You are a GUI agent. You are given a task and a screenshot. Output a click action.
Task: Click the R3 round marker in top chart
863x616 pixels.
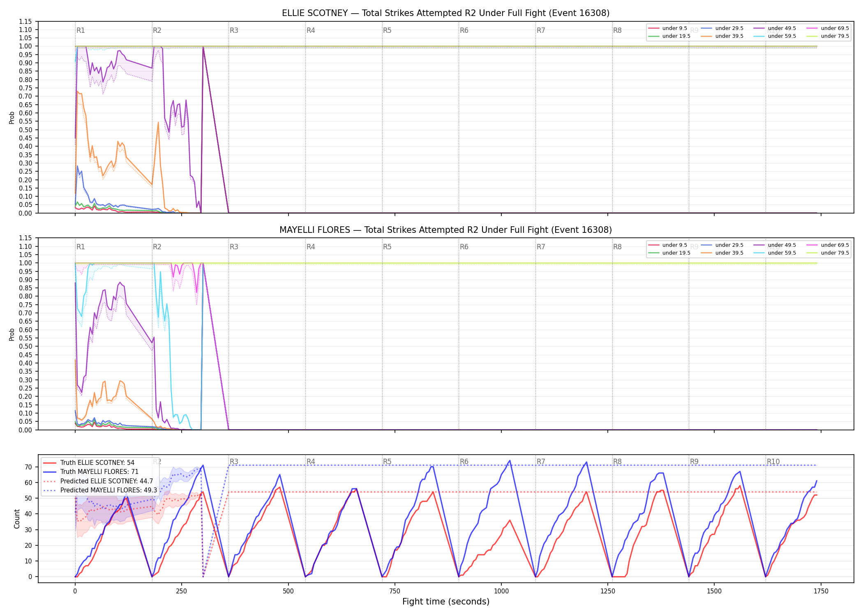pyautogui.click(x=234, y=30)
